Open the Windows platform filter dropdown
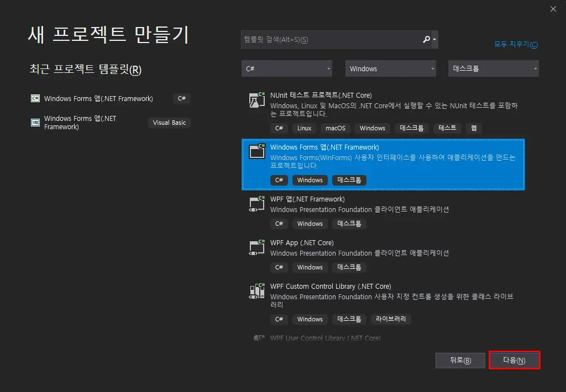 391,68
